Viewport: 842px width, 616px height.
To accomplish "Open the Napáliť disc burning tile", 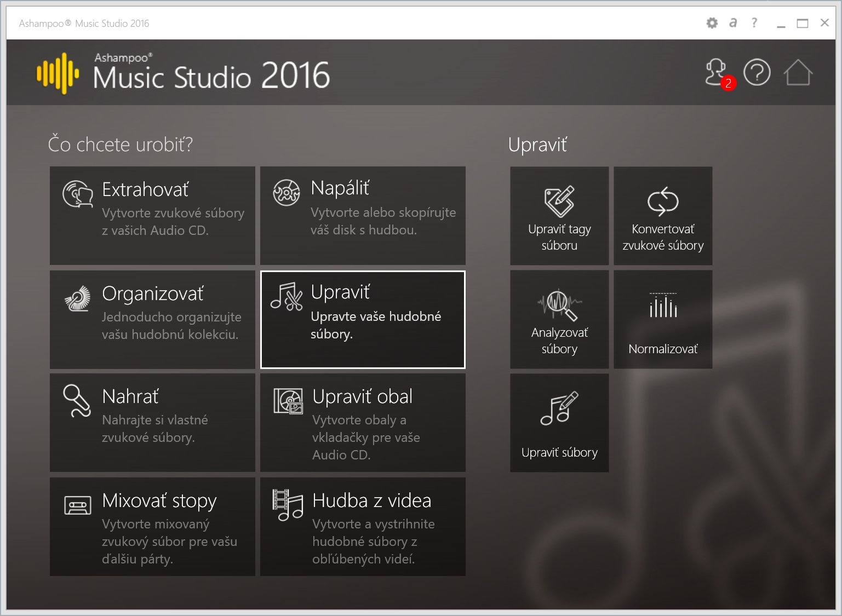I will [363, 215].
